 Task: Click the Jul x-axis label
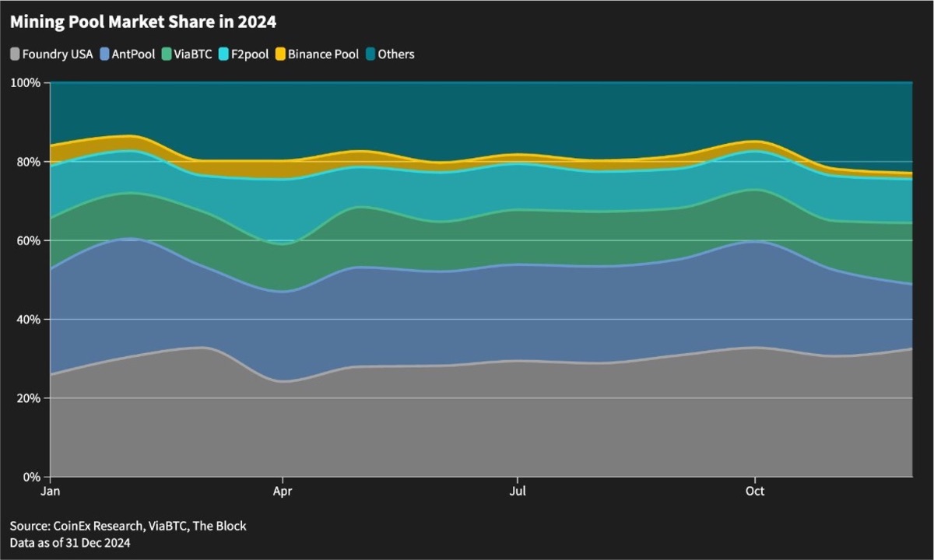[517, 492]
